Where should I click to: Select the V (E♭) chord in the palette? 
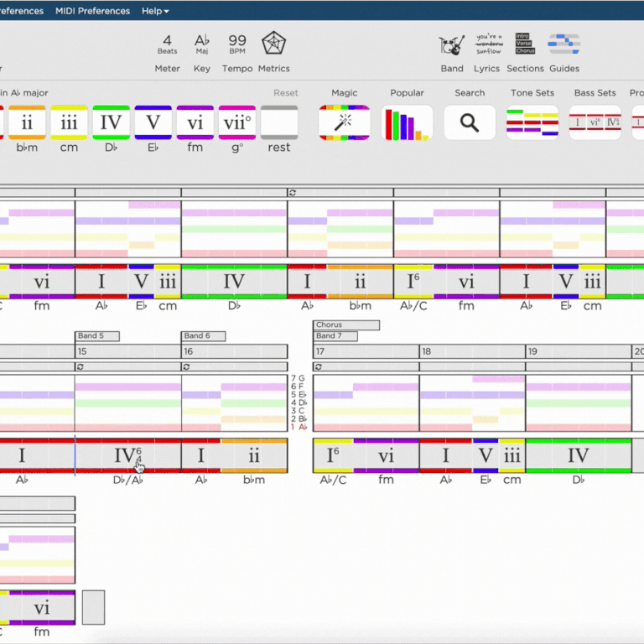click(x=153, y=122)
